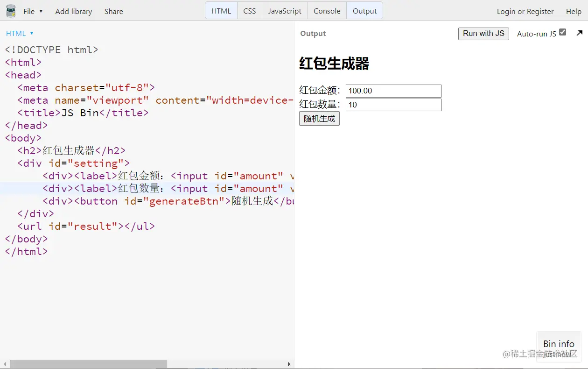Click the scrollbar right arrow in editor
This screenshot has height=369, width=588.
pos(289,364)
